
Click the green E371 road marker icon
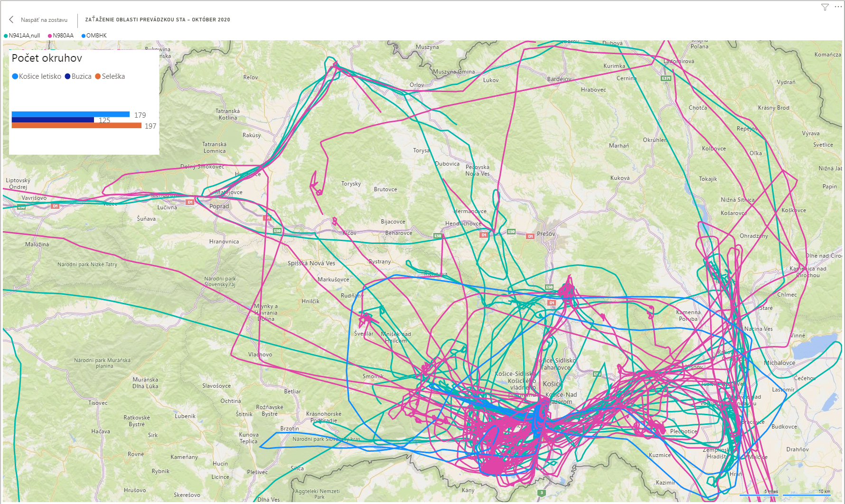coord(666,78)
